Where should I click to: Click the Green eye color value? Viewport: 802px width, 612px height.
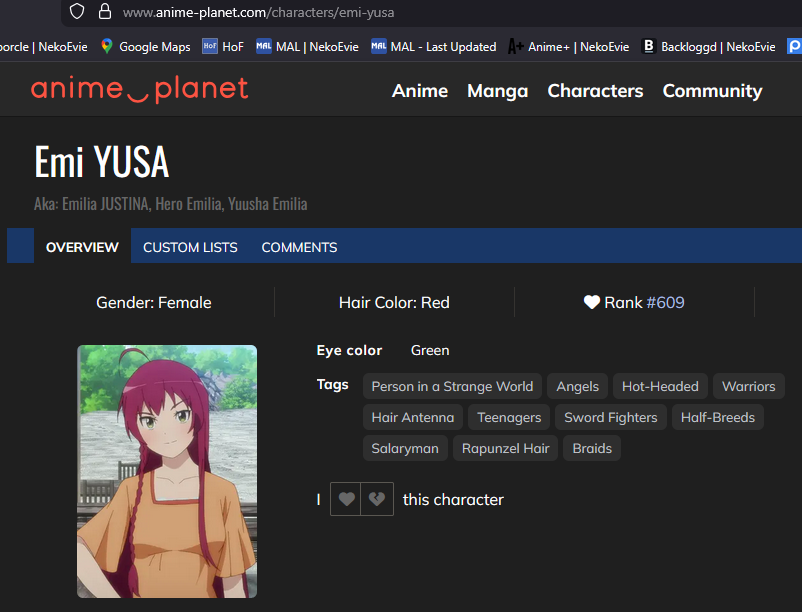pos(430,350)
